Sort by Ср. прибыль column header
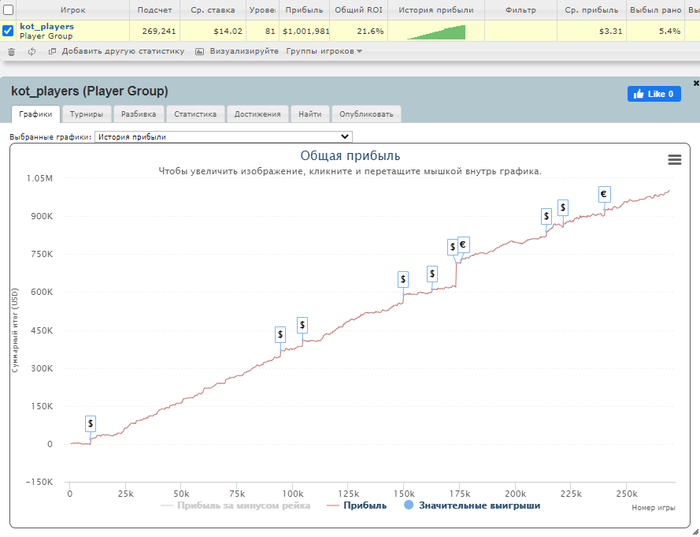Viewport: 700px width, 537px height. click(x=592, y=10)
